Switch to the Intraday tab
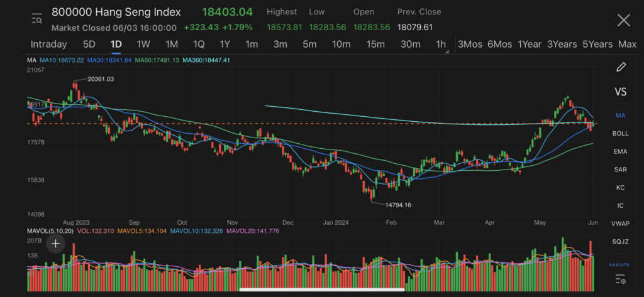Viewport: 644px width, 297px height. [48, 45]
